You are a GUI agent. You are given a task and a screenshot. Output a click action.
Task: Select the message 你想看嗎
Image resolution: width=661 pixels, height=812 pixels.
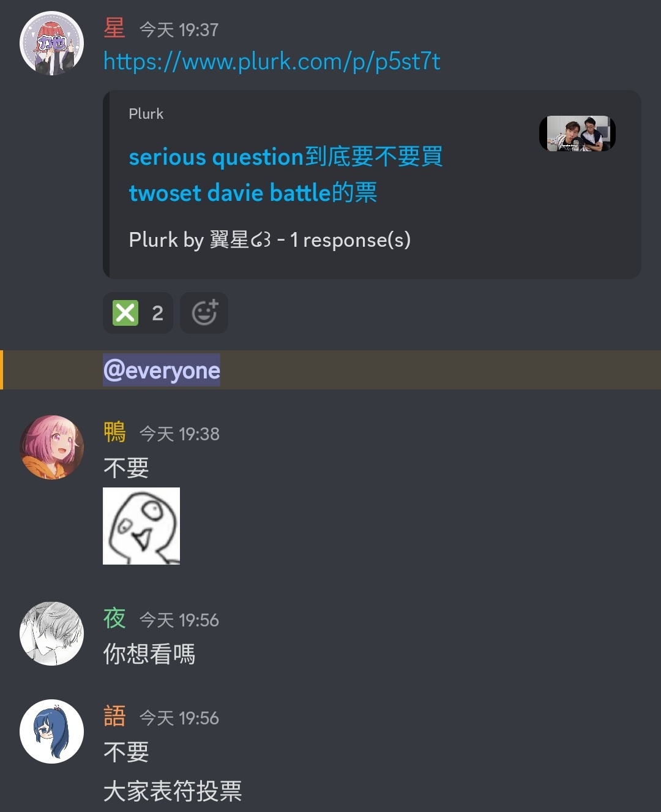click(x=149, y=654)
